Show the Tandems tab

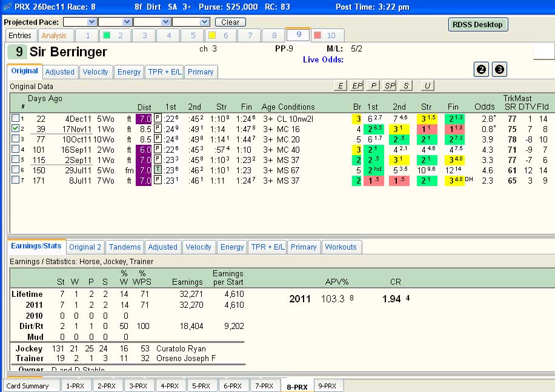tap(125, 247)
